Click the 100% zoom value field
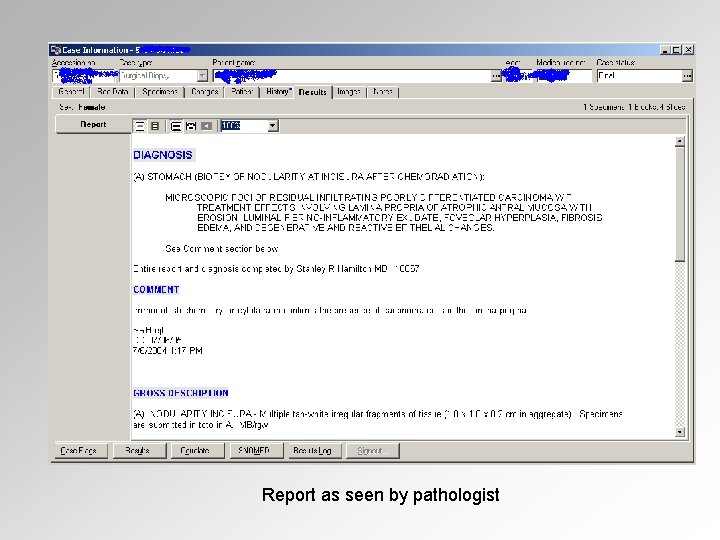Image resolution: width=720 pixels, height=540 pixels. (244, 126)
